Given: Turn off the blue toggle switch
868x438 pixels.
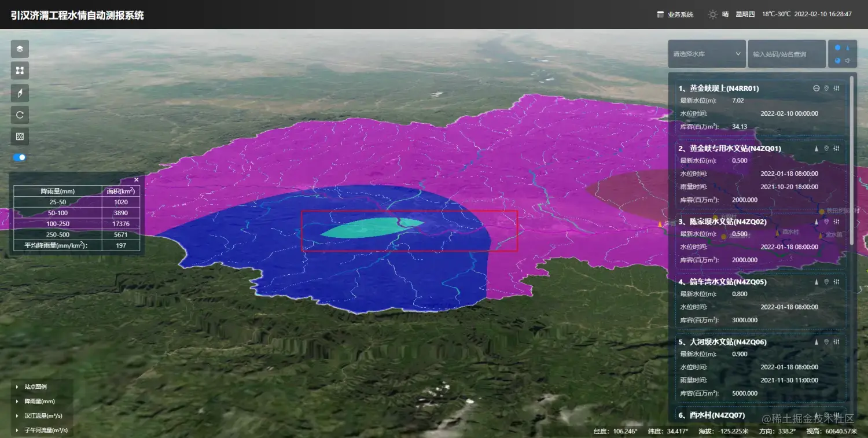Looking at the screenshot, I should tap(20, 157).
